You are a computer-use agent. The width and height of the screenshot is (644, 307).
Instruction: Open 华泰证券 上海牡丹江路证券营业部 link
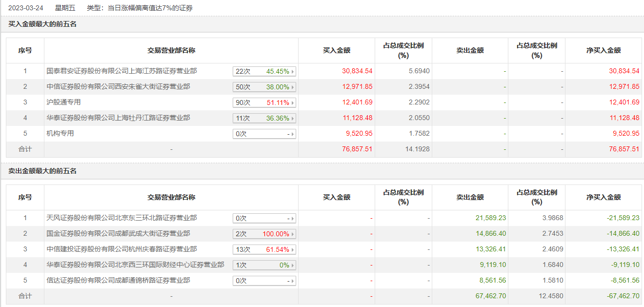[118, 118]
